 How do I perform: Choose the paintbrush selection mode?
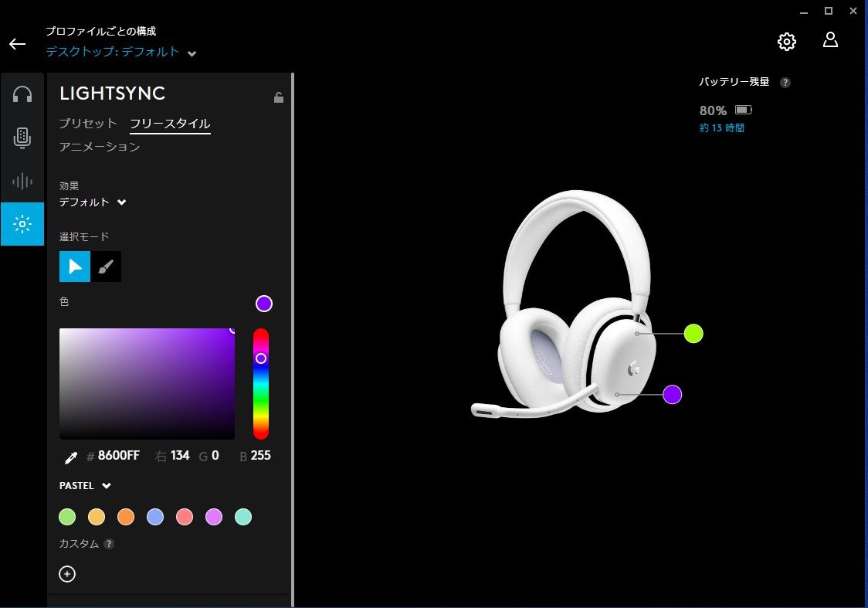(x=106, y=267)
